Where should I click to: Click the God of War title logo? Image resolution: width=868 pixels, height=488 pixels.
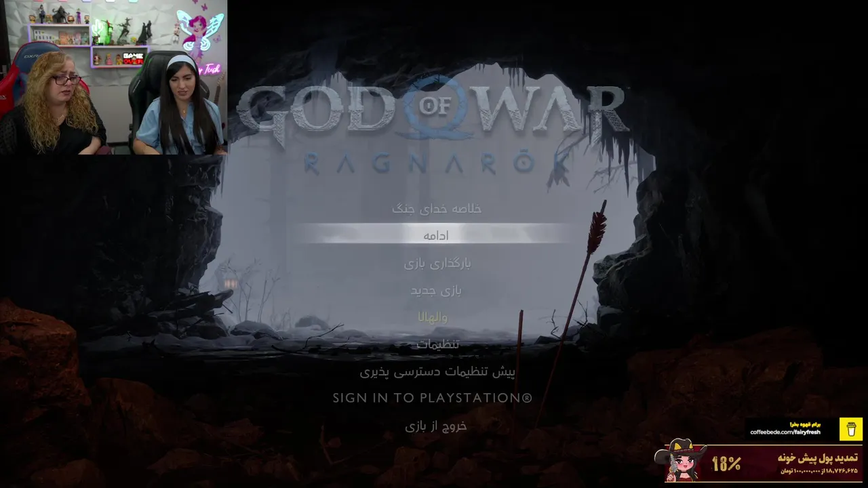431,108
